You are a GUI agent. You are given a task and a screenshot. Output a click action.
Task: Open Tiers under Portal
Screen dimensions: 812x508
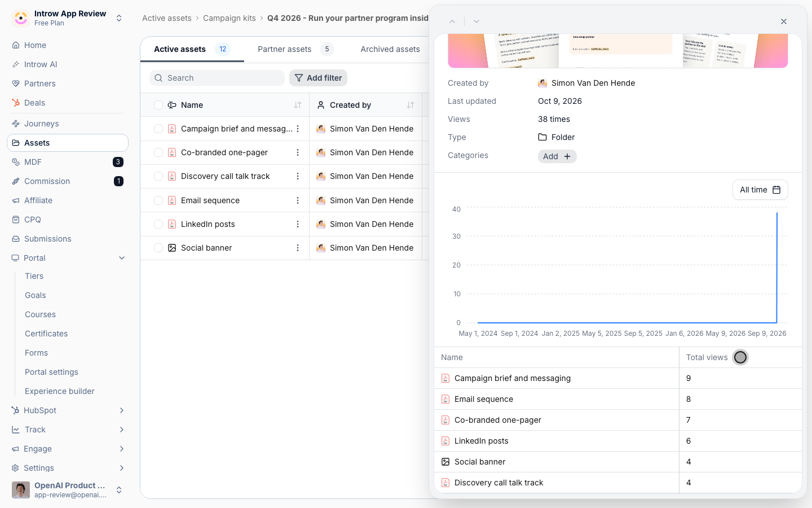[34, 276]
